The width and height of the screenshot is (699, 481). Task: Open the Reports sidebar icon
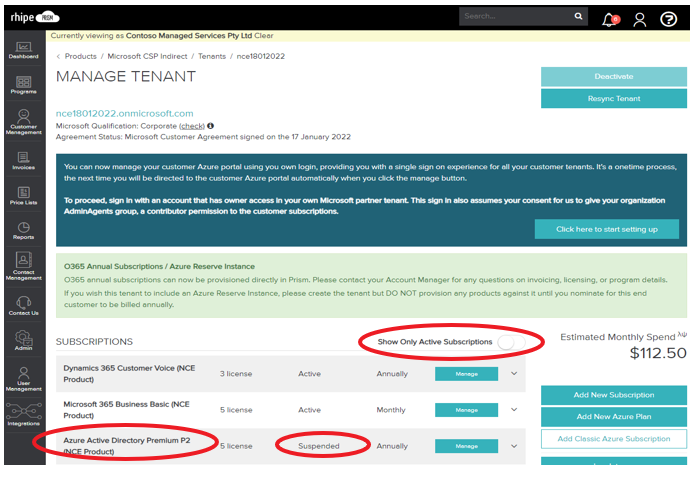(x=24, y=231)
